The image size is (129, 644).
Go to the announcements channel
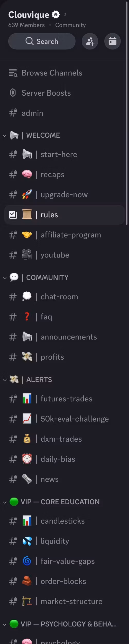(64, 337)
